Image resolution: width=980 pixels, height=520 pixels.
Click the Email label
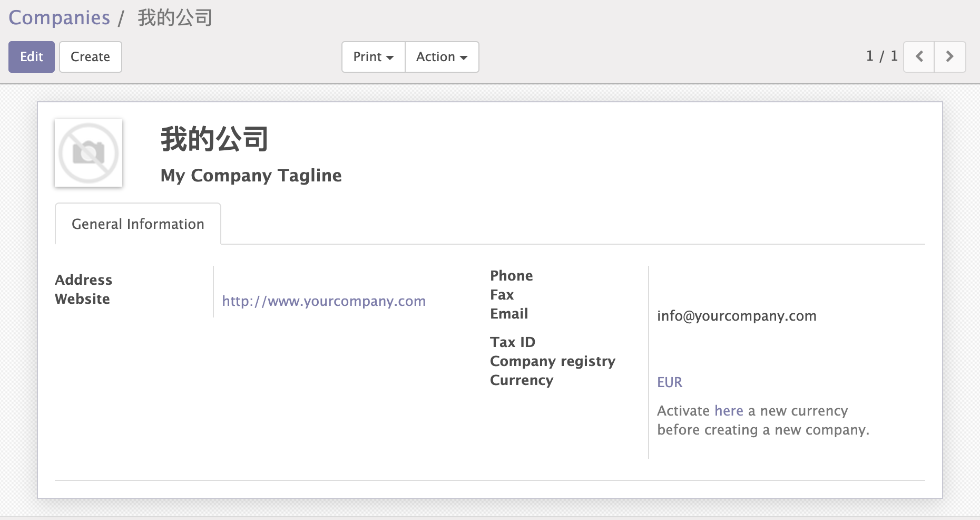tap(509, 313)
